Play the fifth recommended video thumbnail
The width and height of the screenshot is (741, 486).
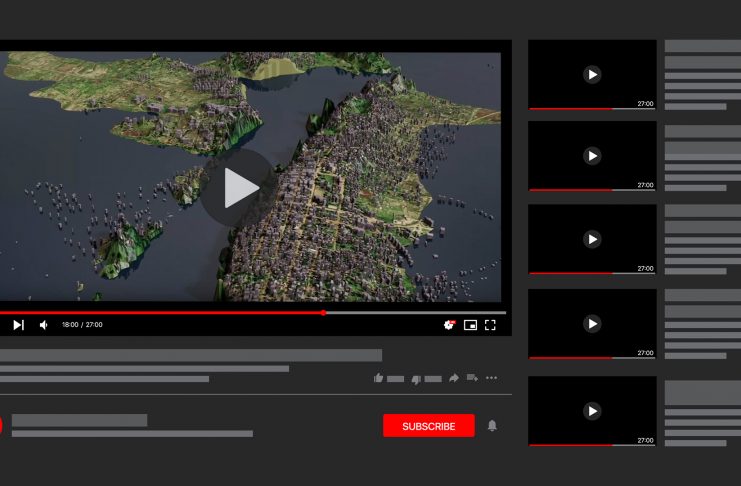(x=592, y=410)
